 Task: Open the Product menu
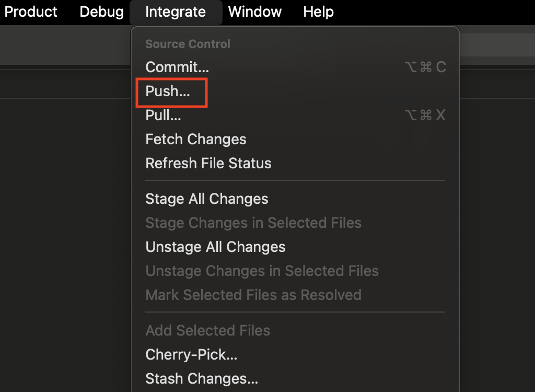coord(31,12)
